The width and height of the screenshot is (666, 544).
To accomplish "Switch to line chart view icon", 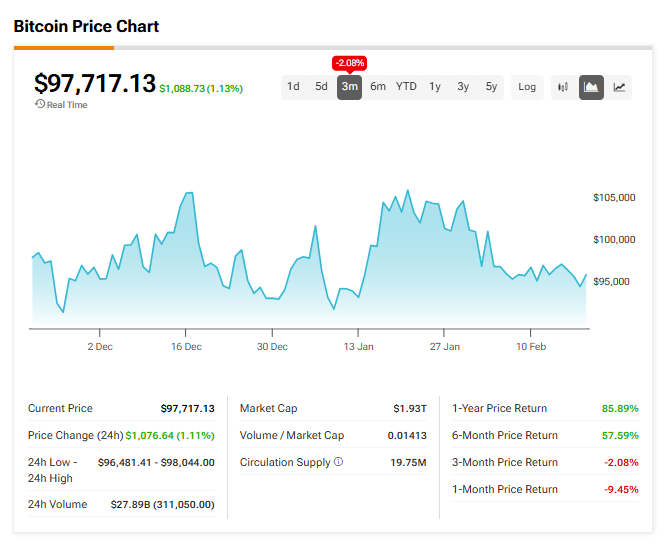I will [x=619, y=87].
